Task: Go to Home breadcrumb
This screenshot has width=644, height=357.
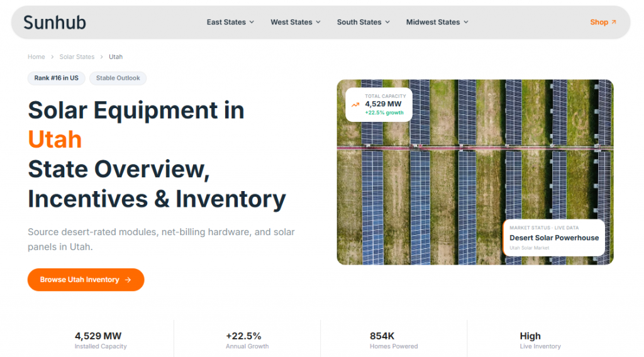Action: click(x=36, y=57)
